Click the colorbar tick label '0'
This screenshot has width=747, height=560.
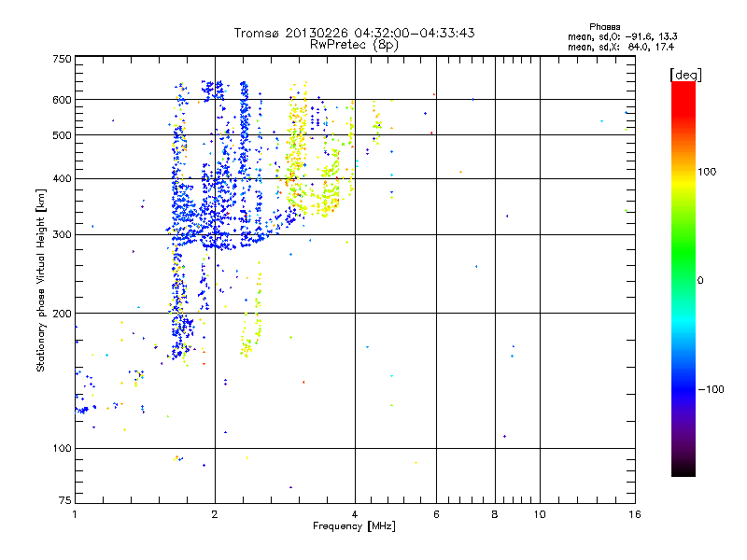pyautogui.click(x=700, y=281)
